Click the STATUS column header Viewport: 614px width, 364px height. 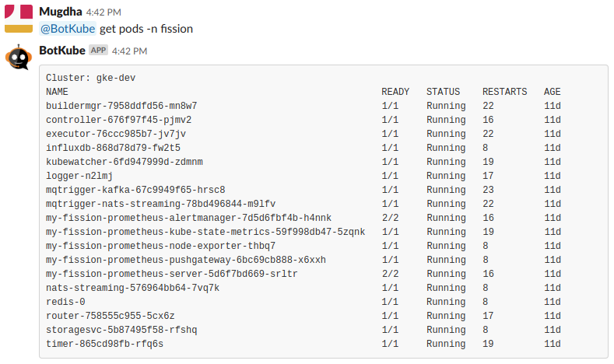coord(443,92)
